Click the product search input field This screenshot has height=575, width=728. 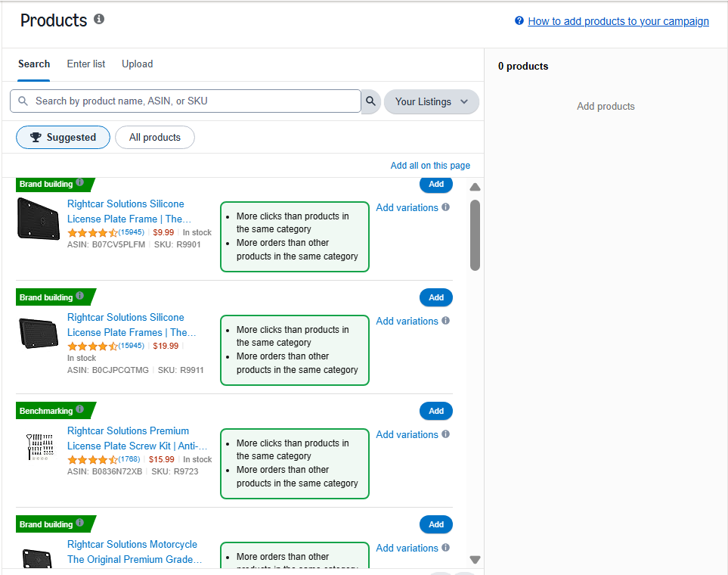click(x=185, y=101)
